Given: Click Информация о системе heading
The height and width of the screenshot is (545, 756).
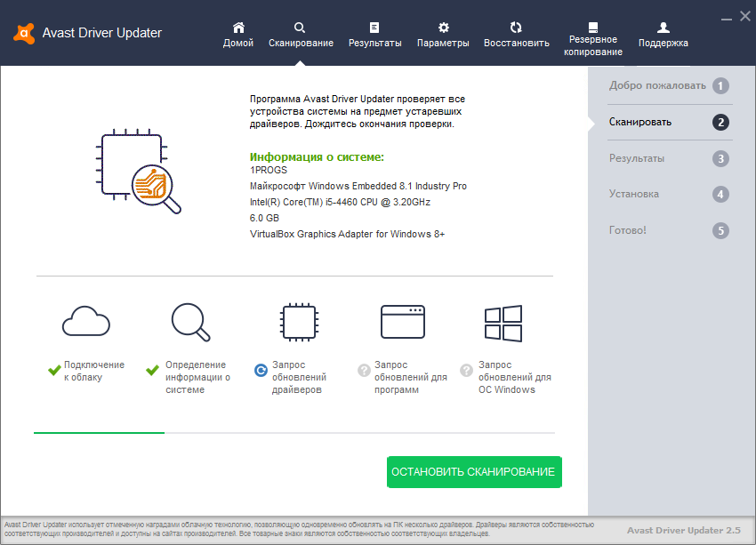Looking at the screenshot, I should pos(317,156).
